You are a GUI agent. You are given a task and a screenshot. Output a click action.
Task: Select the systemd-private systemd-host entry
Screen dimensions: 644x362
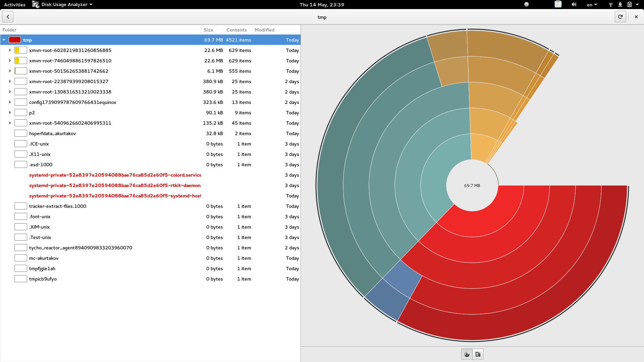coord(150,196)
